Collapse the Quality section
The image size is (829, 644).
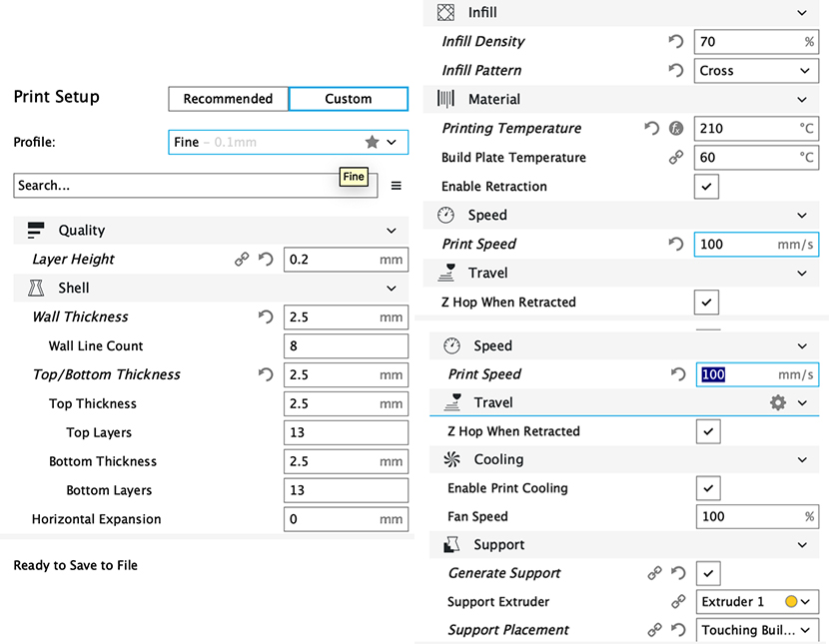[x=391, y=231]
